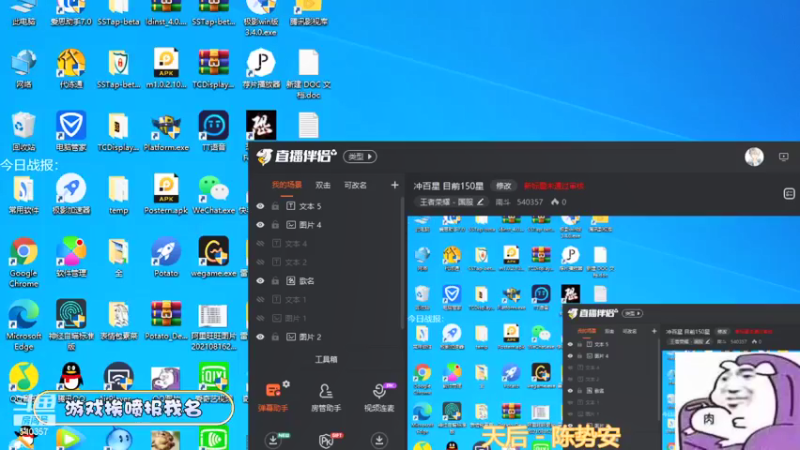The image size is (800, 450).
Task: Switch to the 可改名 scene tab
Action: 355,185
